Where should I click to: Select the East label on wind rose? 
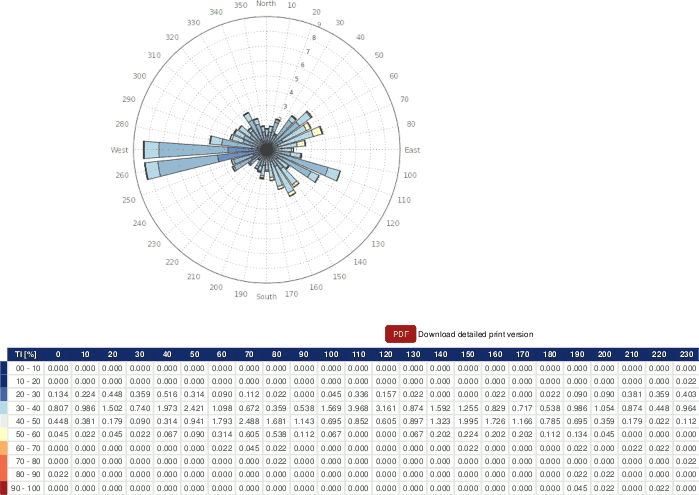[x=412, y=150]
